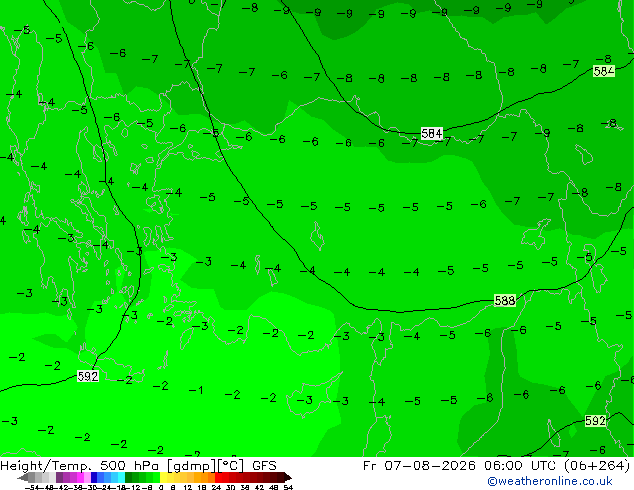Pick the dark maroon swatch near legend end

point(281,477)
